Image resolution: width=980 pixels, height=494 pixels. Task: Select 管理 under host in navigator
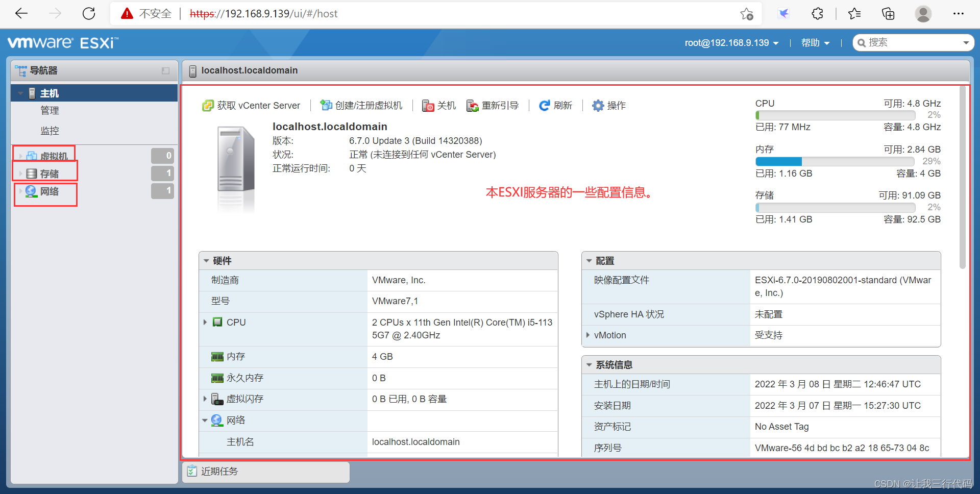[50, 111]
